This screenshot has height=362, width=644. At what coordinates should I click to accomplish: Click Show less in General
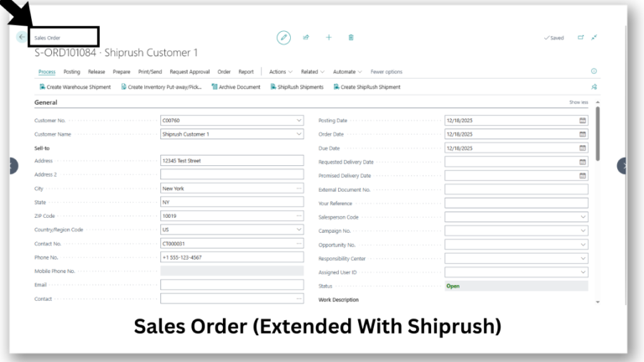[x=579, y=102]
